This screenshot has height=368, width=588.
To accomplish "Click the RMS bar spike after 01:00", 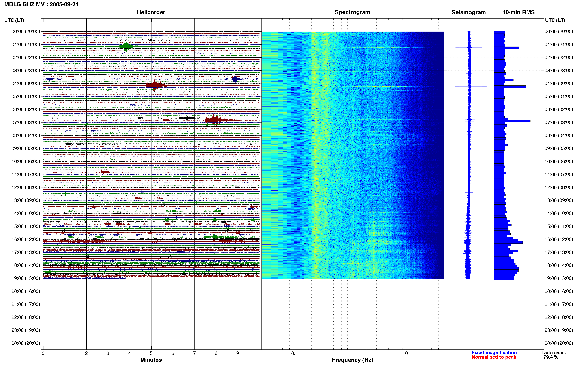I will 507,48.
